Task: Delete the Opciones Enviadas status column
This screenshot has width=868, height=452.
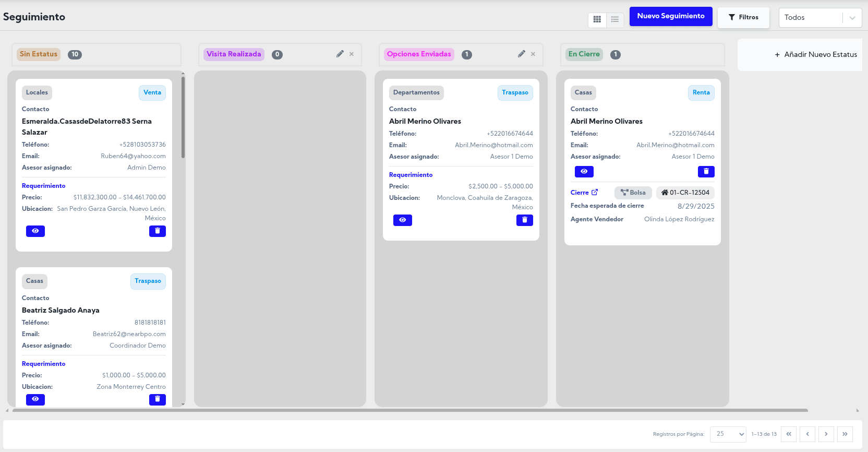Action: point(533,54)
